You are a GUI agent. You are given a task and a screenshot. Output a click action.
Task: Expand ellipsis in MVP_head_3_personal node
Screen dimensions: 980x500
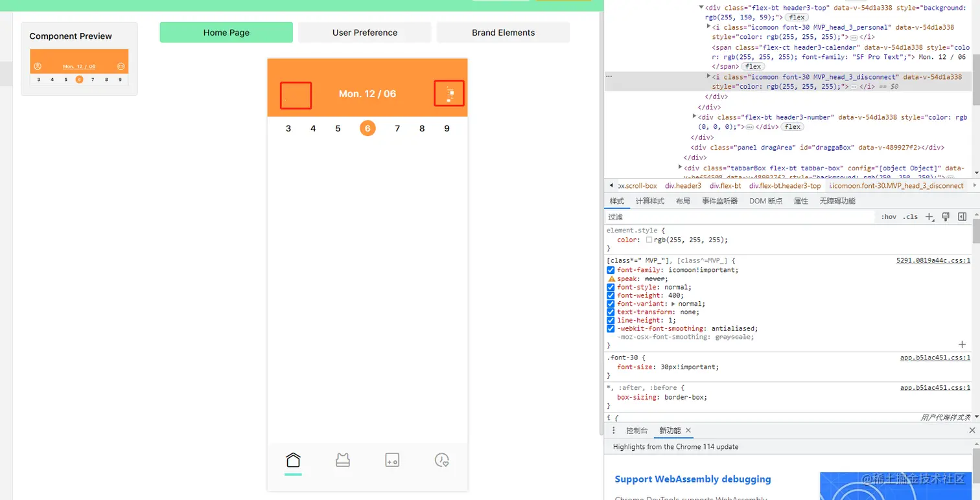coord(854,38)
